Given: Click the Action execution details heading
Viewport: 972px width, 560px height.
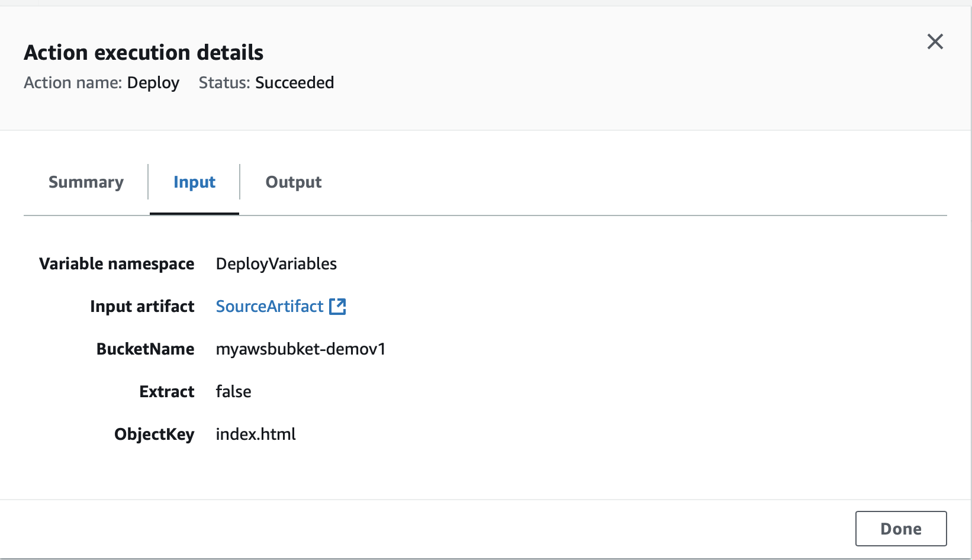Looking at the screenshot, I should [x=144, y=53].
